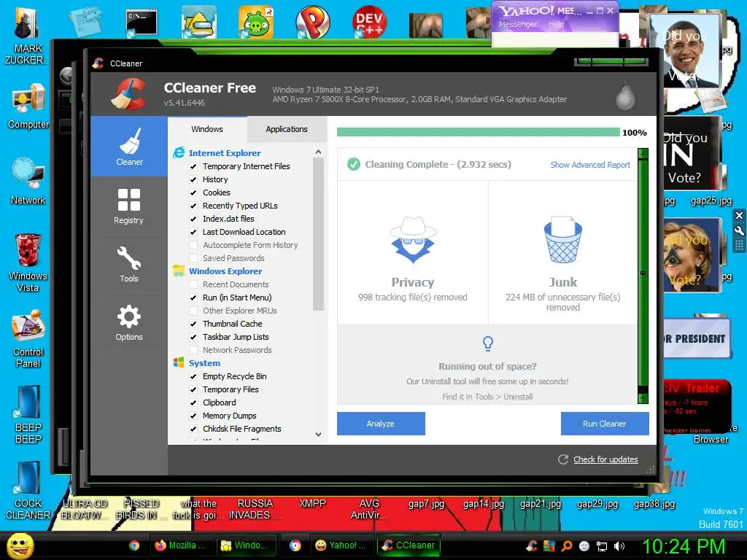Open Help menu in Yahoo Messenger
Viewport: 747px width, 560px height.
[x=556, y=24]
